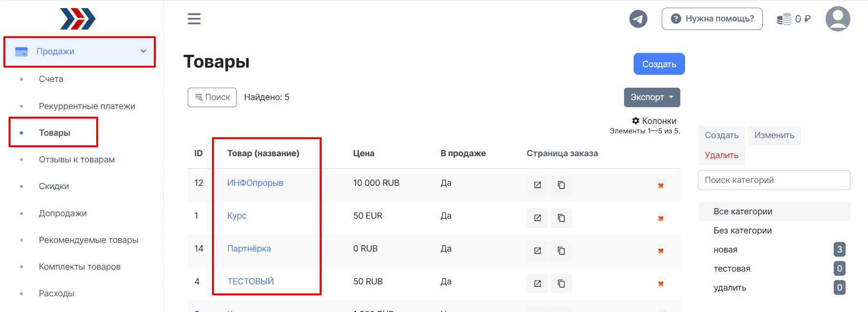868x312 pixels.
Task: Select Товары in the sidebar
Action: (x=55, y=133)
